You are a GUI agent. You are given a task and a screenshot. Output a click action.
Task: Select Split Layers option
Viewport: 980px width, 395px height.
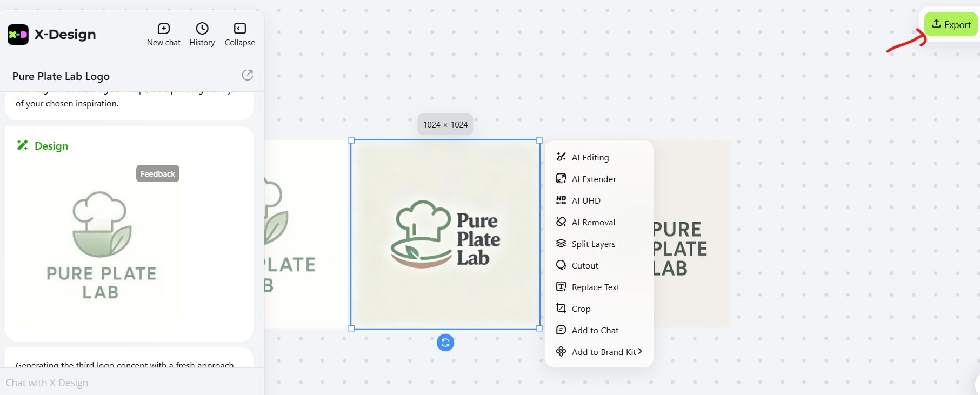tap(593, 244)
